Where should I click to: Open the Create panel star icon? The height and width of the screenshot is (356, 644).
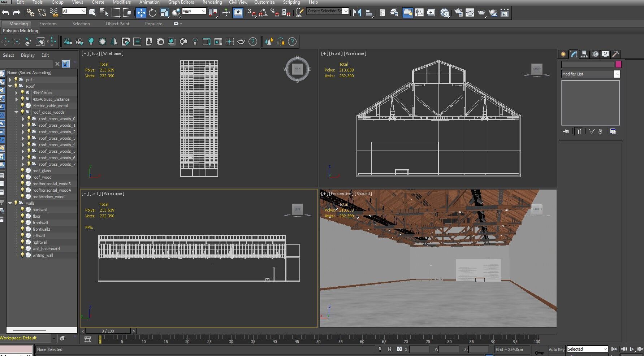pyautogui.click(x=563, y=54)
